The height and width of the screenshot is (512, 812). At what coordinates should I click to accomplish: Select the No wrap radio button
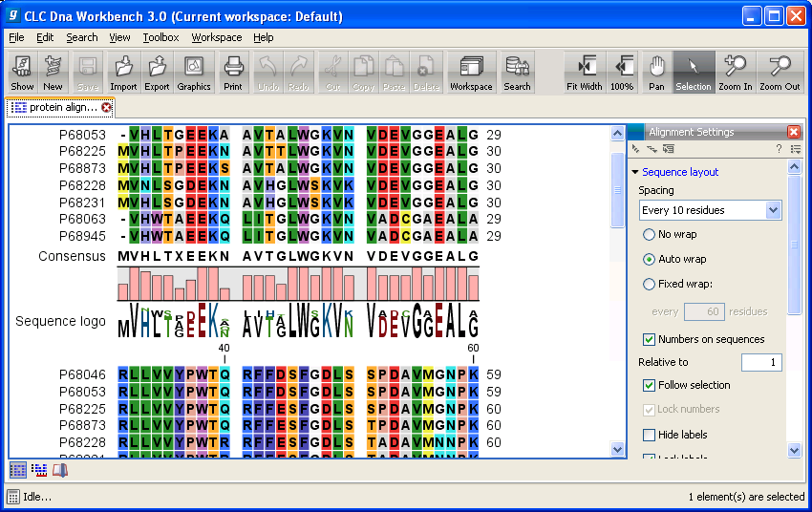pyautogui.click(x=649, y=235)
